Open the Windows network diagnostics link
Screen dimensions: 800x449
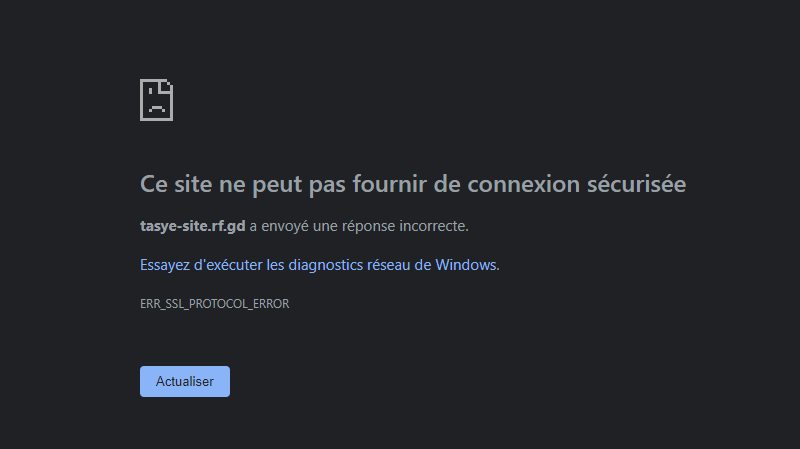[318, 265]
